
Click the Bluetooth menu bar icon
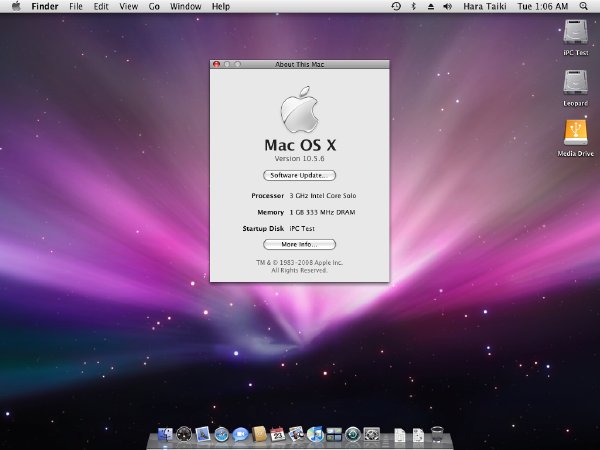click(414, 6)
